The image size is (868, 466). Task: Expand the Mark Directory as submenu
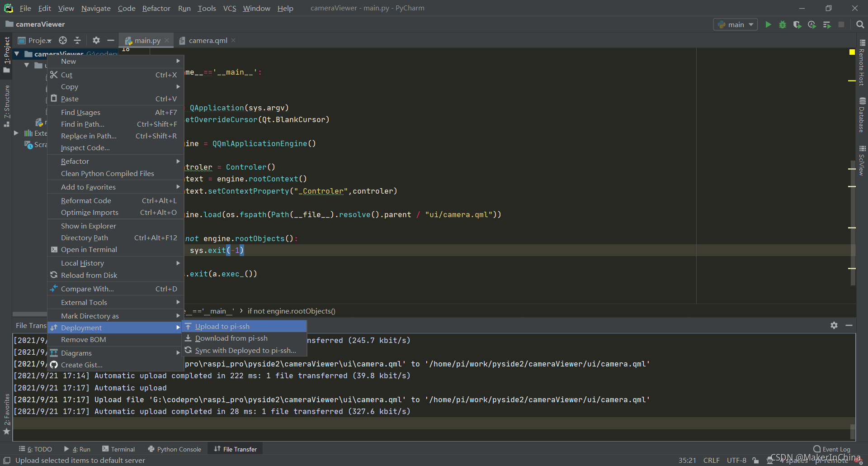click(115, 316)
